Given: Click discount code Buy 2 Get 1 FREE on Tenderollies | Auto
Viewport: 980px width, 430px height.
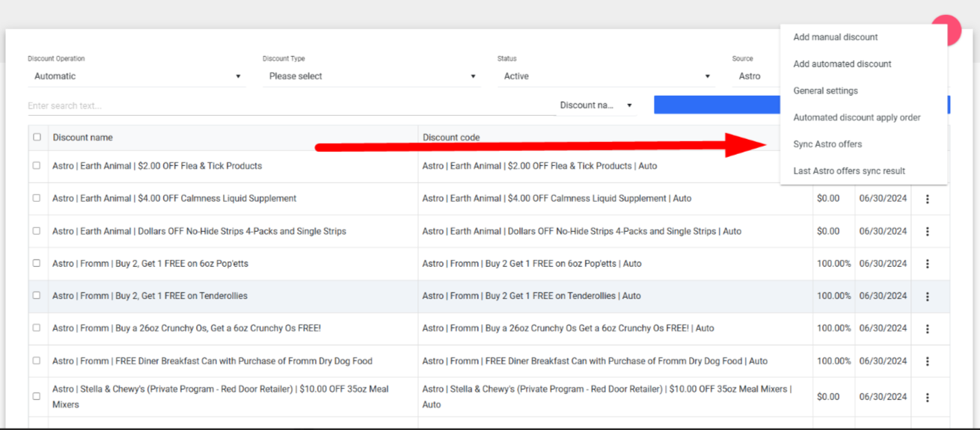Looking at the screenshot, I should tap(532, 295).
